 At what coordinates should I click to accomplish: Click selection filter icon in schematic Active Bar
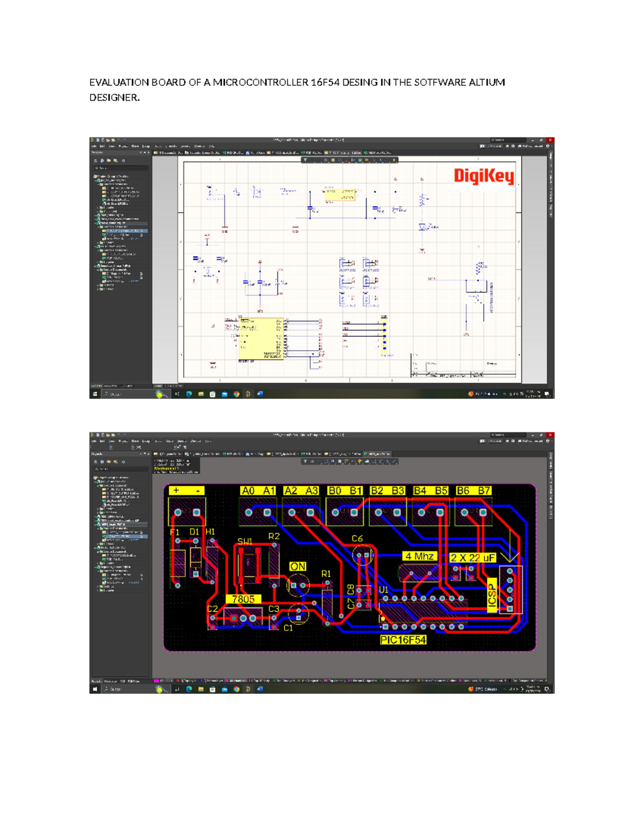305,160
